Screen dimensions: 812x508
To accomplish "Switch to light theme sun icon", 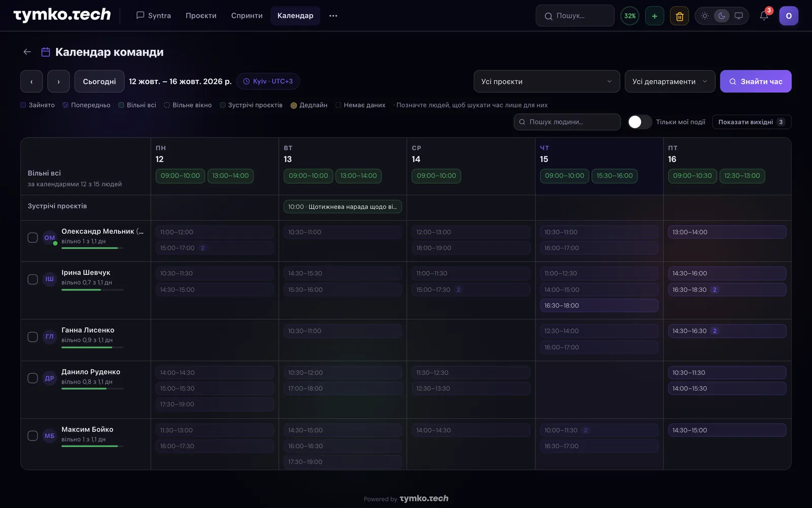I will (x=705, y=16).
